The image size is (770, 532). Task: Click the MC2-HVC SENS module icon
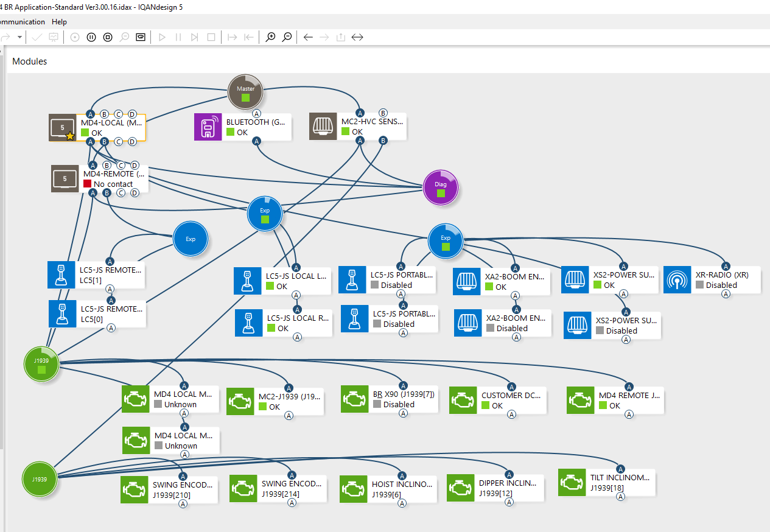pyautogui.click(x=323, y=127)
